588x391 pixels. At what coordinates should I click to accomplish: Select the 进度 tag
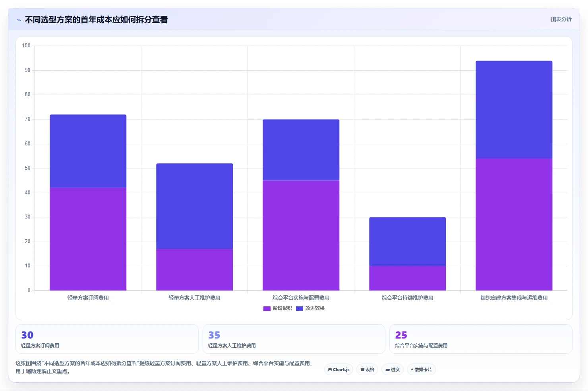point(393,370)
